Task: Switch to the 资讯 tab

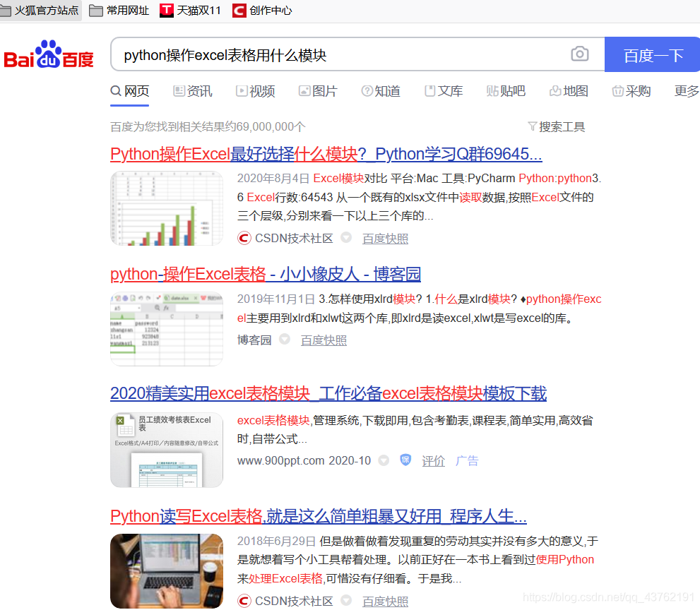Action: click(192, 91)
